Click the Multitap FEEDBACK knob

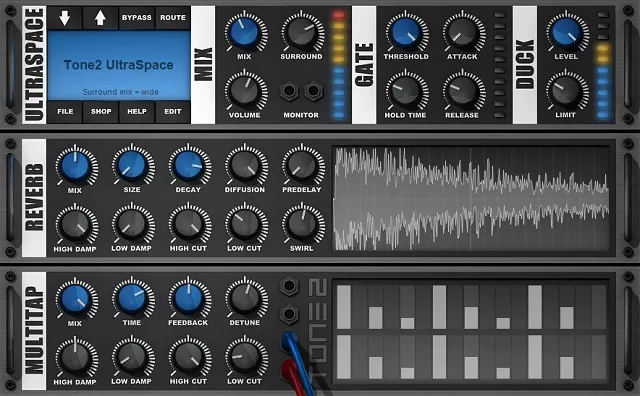pos(189,298)
